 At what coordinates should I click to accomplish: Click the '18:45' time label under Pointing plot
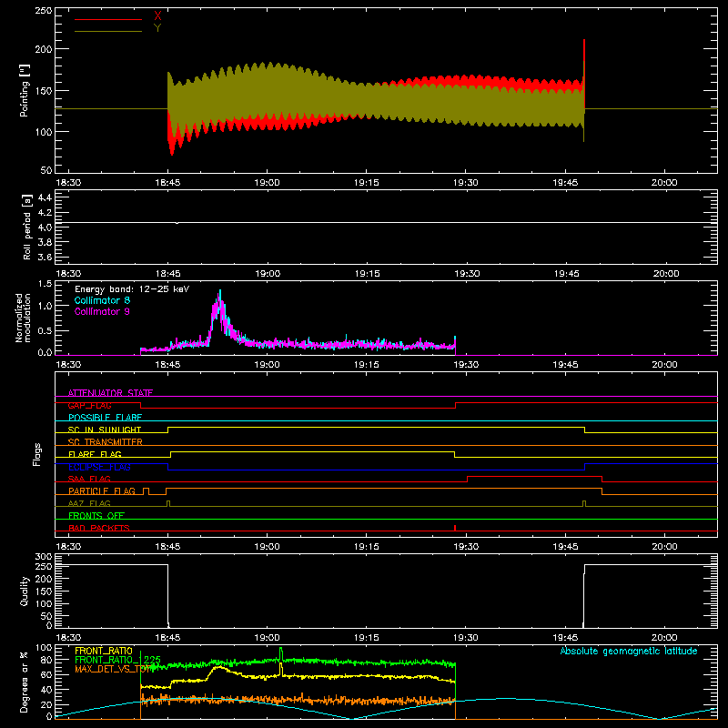[167, 183]
